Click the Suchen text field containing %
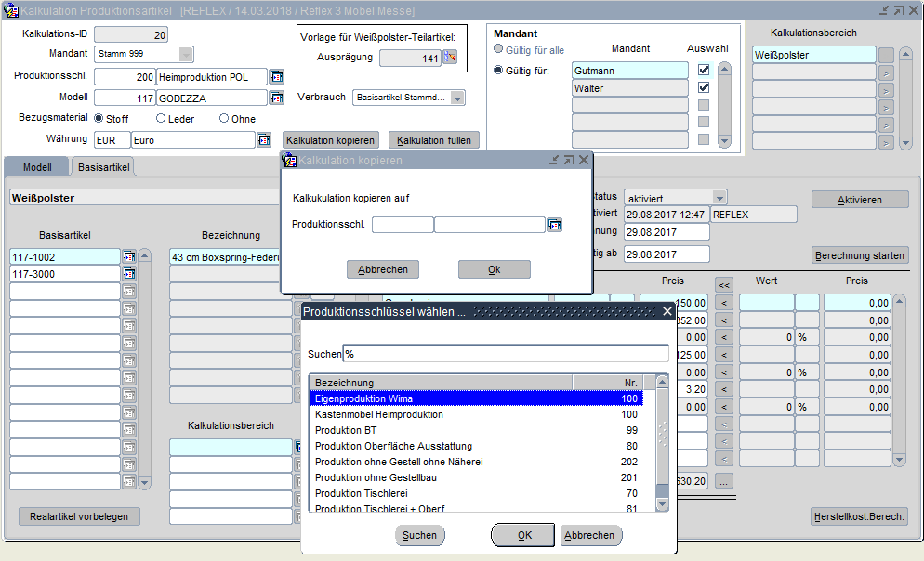The height and width of the screenshot is (561, 924). point(506,354)
